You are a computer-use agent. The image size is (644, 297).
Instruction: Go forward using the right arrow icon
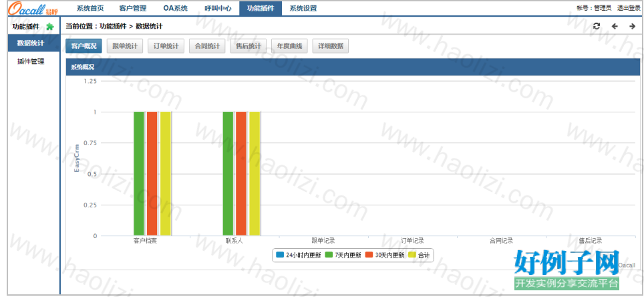[x=632, y=26]
